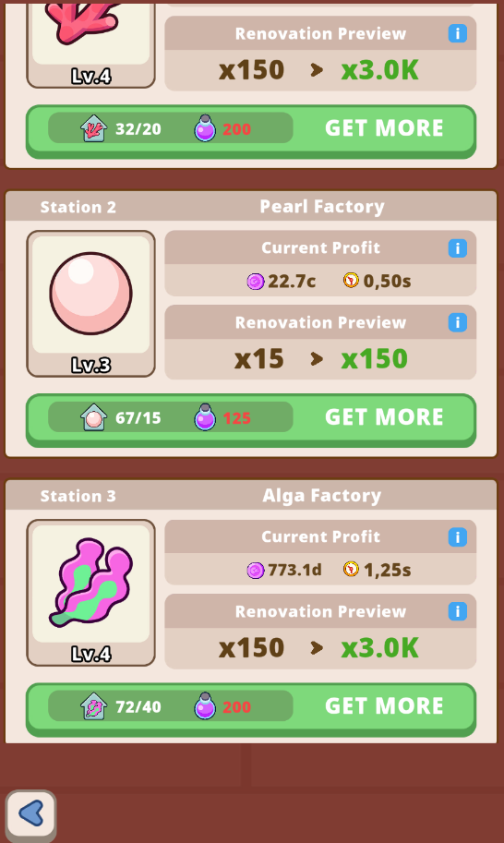Tap the purple potion costing 125
Screen dimensions: 504x843
pos(205,417)
